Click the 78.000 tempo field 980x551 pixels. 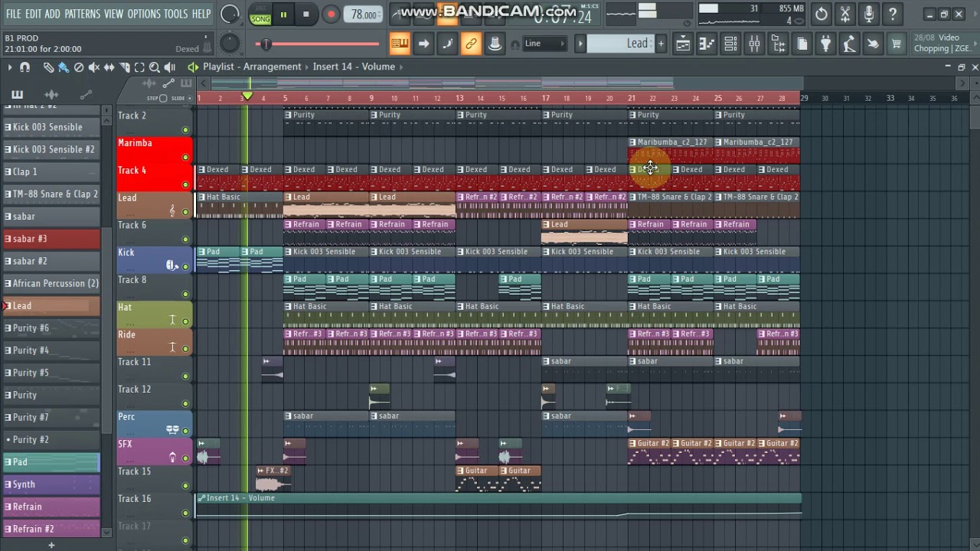[364, 15]
